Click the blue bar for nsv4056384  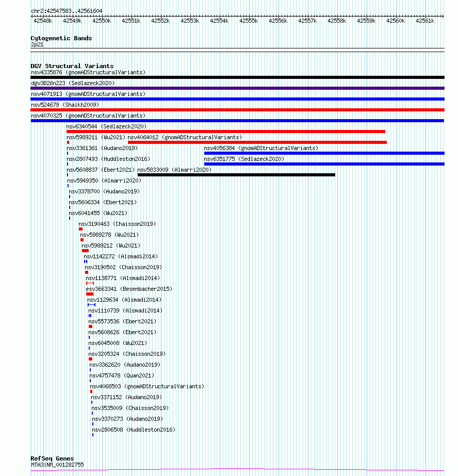point(324,153)
